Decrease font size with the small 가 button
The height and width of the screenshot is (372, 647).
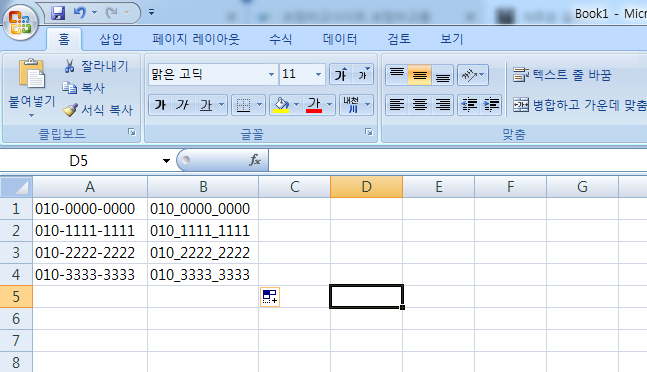tap(363, 74)
